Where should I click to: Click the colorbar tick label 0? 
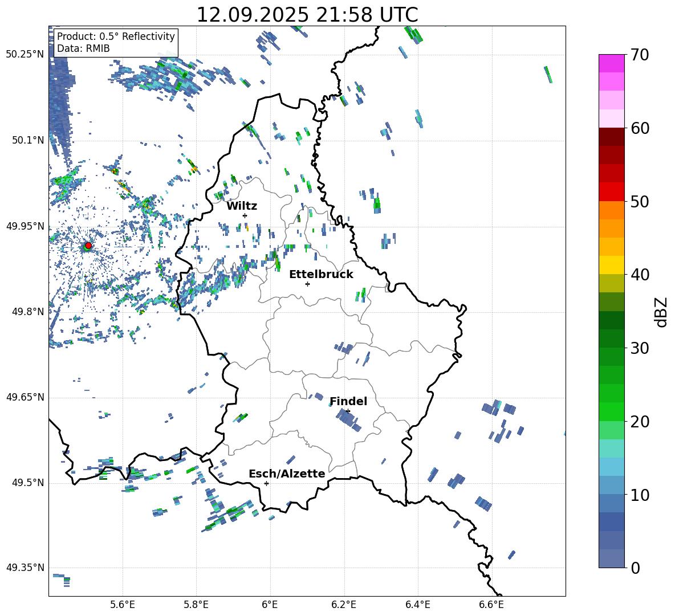tap(635, 568)
